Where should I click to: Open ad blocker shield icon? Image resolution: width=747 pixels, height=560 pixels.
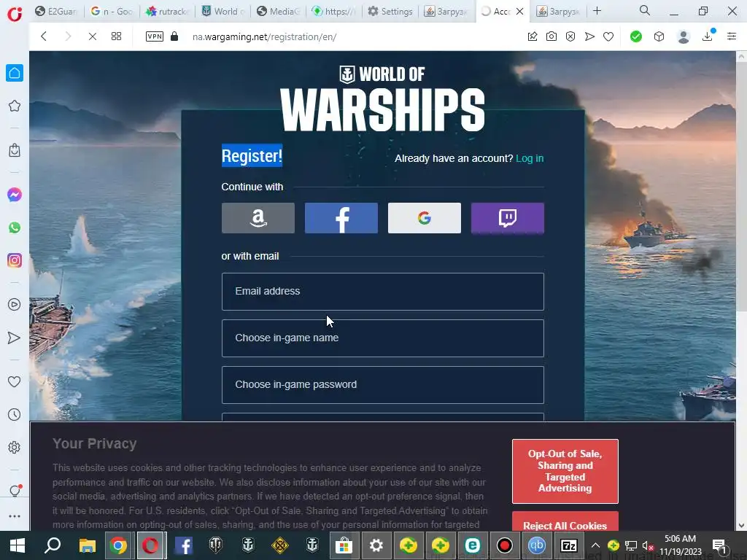click(570, 36)
